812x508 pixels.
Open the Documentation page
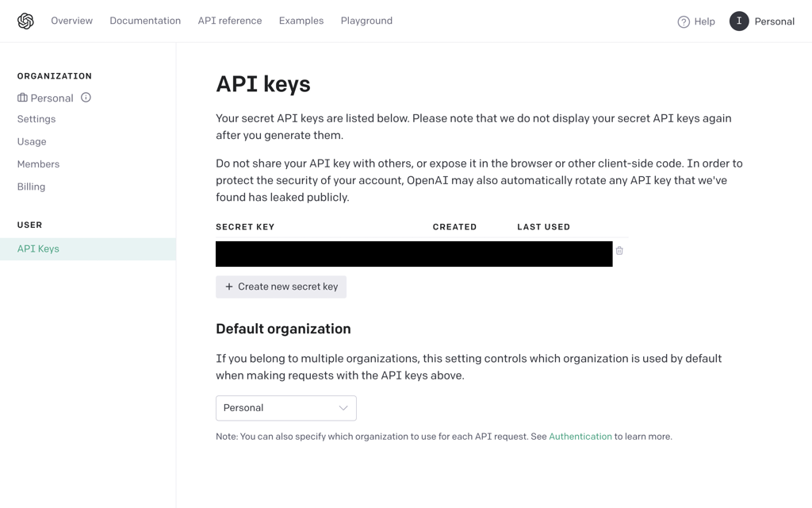coord(145,21)
